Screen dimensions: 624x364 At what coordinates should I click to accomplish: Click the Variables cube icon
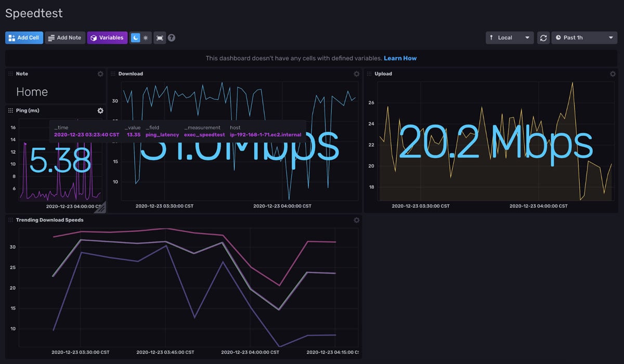93,37
